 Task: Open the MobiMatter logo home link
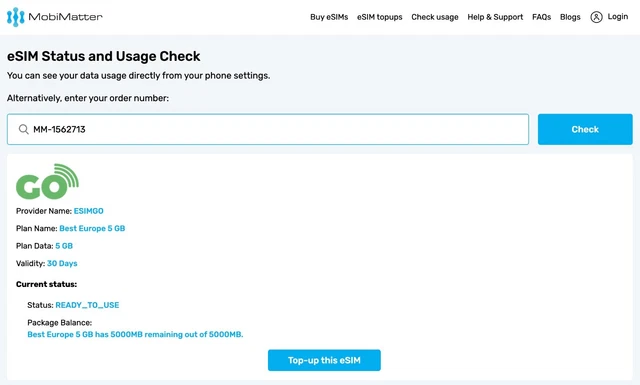54,17
